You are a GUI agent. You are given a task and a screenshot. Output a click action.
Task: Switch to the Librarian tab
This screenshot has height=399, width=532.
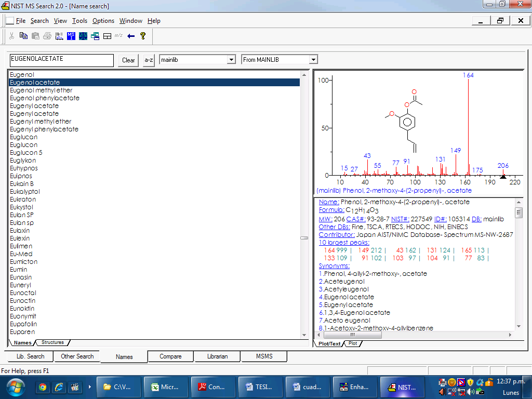pos(218,356)
